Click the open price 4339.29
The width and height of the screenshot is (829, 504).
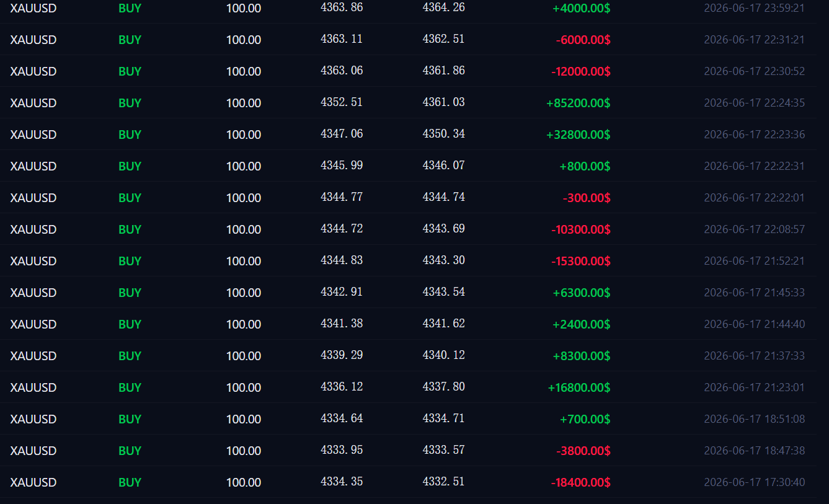pyautogui.click(x=342, y=355)
